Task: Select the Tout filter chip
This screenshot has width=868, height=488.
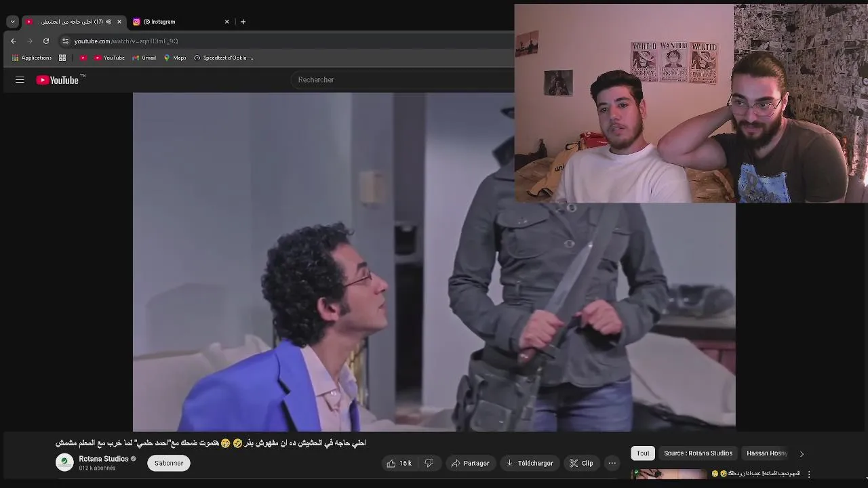Action: click(643, 453)
